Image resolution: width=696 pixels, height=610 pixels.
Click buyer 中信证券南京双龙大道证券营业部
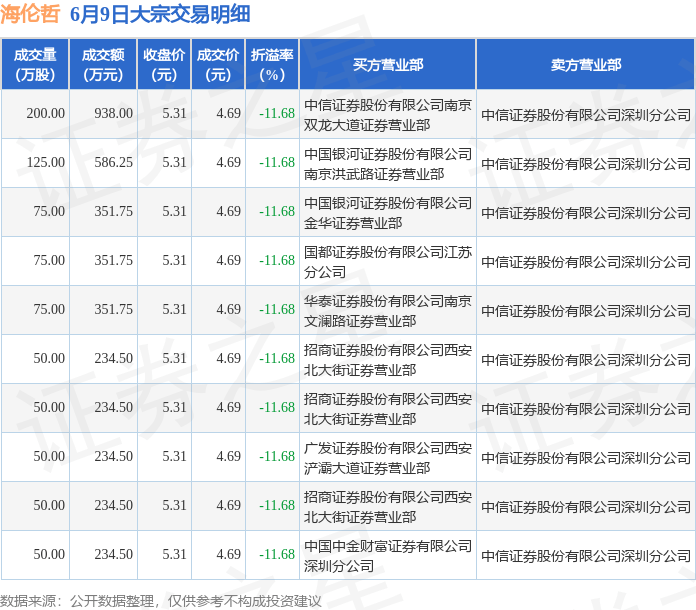pos(388,115)
